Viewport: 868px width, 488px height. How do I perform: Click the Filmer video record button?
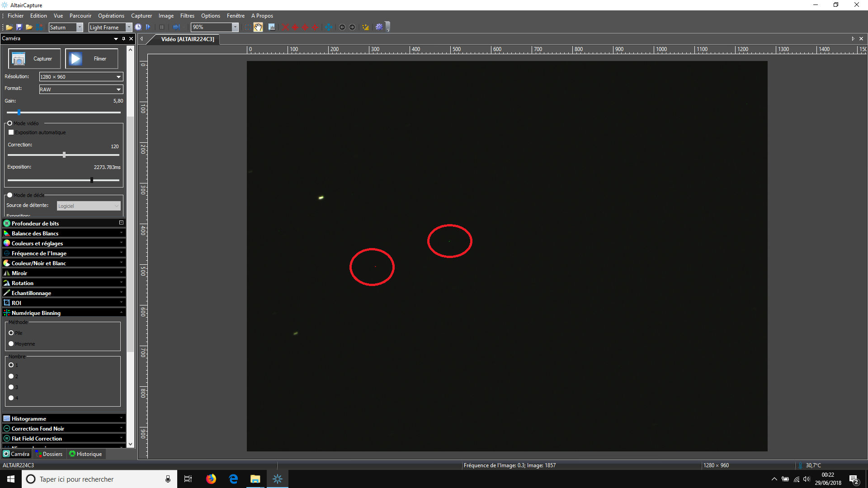pyautogui.click(x=92, y=59)
